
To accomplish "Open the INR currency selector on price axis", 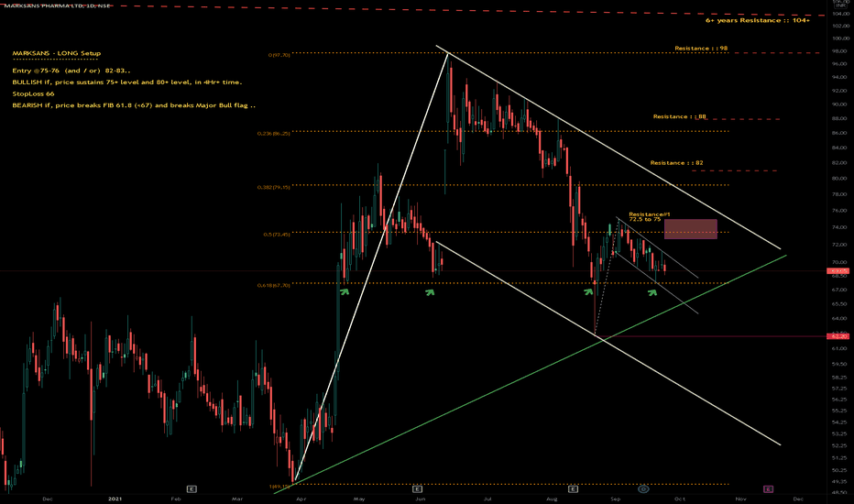I will click(x=840, y=5).
